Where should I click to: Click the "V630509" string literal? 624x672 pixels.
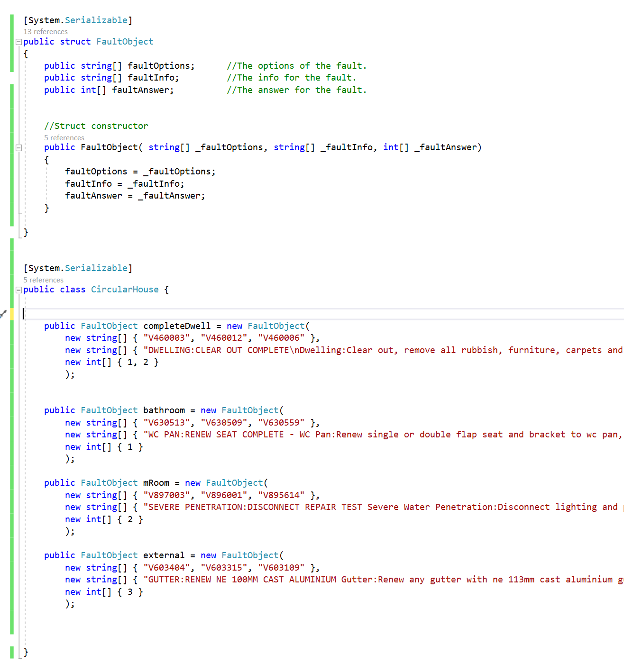coord(224,423)
